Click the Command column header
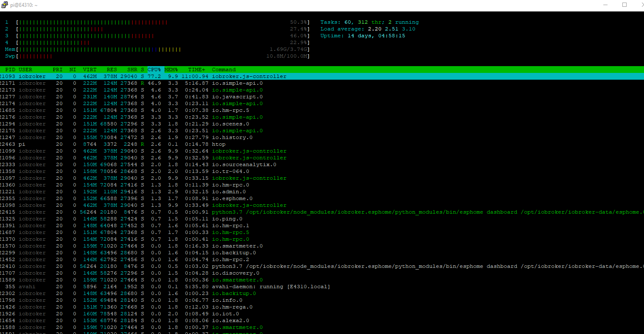 point(224,70)
